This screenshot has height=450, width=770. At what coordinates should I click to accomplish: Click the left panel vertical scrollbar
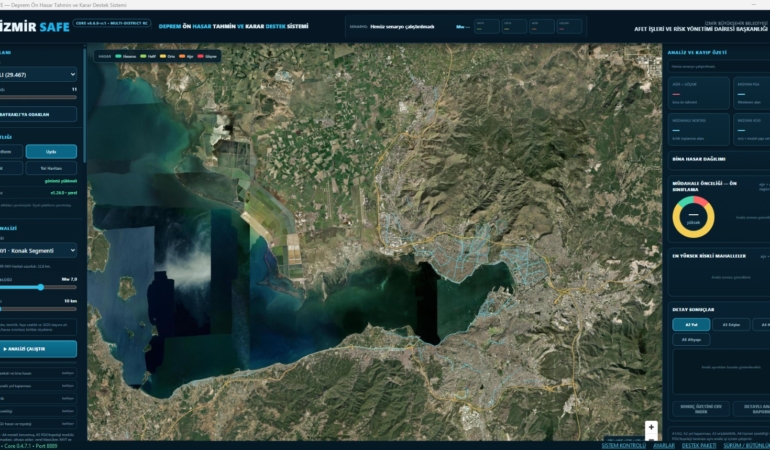point(84,106)
